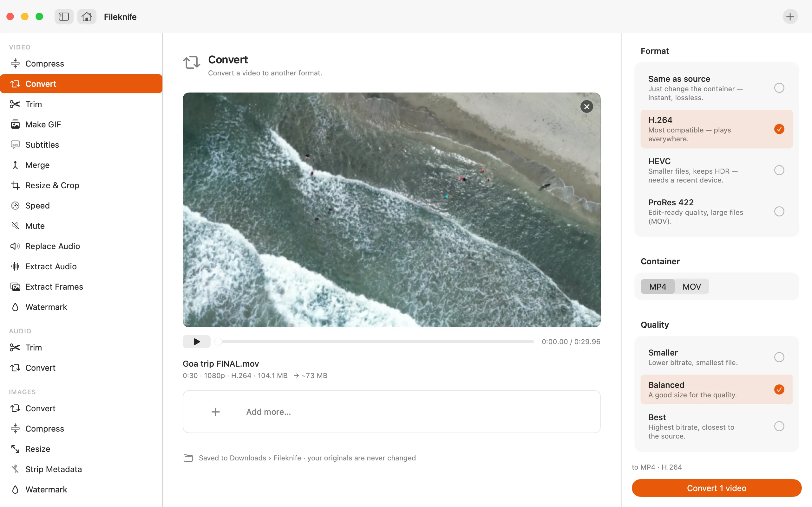Viewport: 812px width, 507px height.
Task: Play the Goa trip video preview
Action: 197,341
